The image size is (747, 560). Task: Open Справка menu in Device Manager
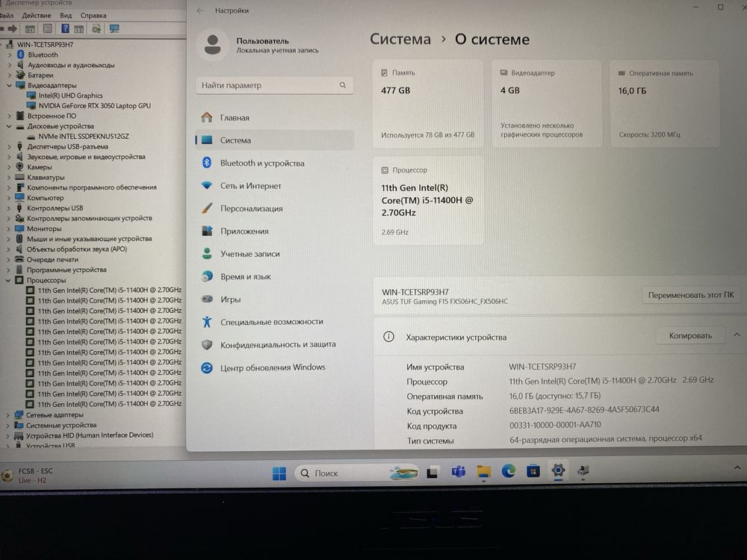pos(93,15)
